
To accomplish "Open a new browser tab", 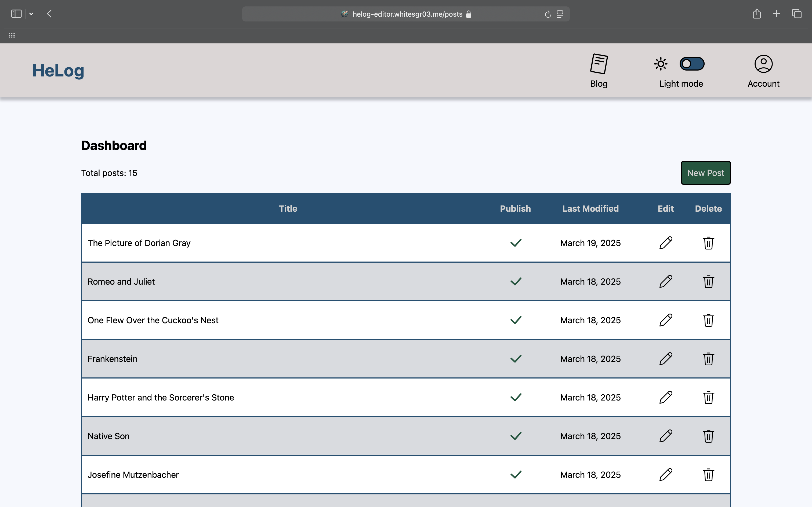I will [777, 14].
